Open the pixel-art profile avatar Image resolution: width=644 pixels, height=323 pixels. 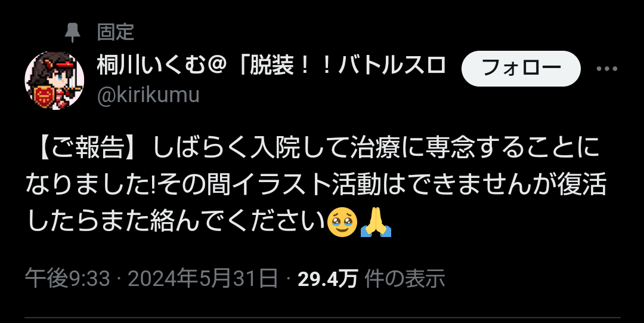(x=54, y=80)
